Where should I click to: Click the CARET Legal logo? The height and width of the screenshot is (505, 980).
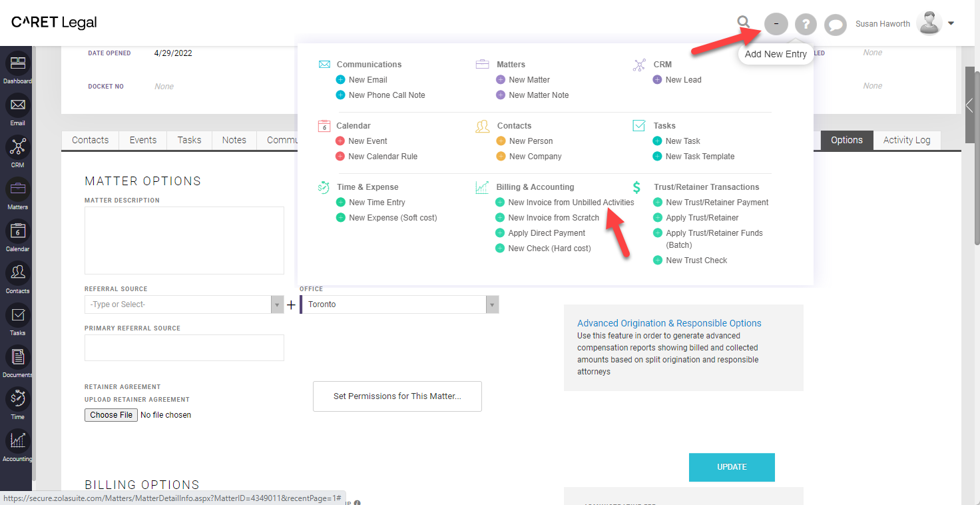point(55,23)
